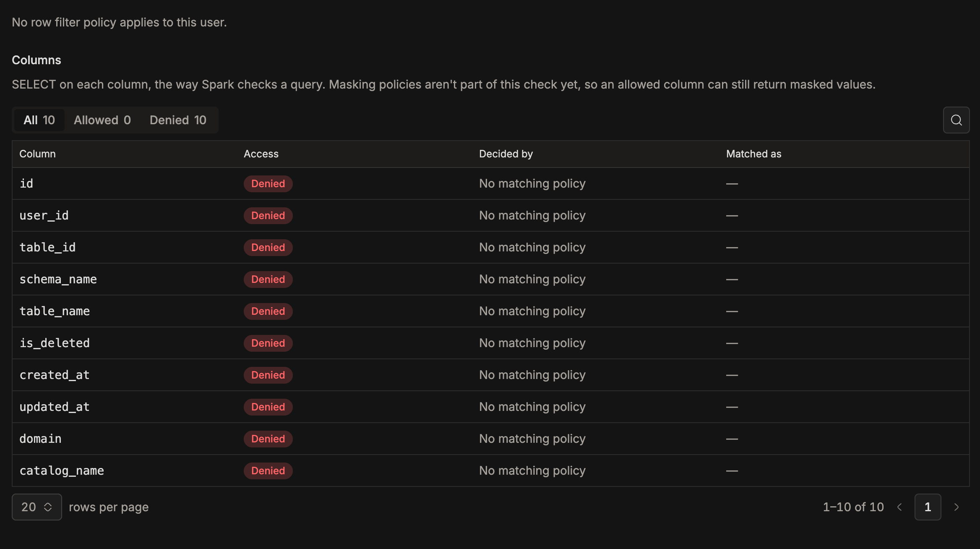
Task: Open the rows per page dropdown
Action: point(37,507)
